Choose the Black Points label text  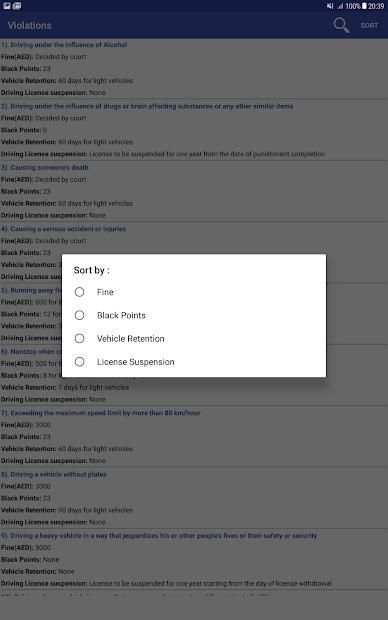click(x=121, y=316)
